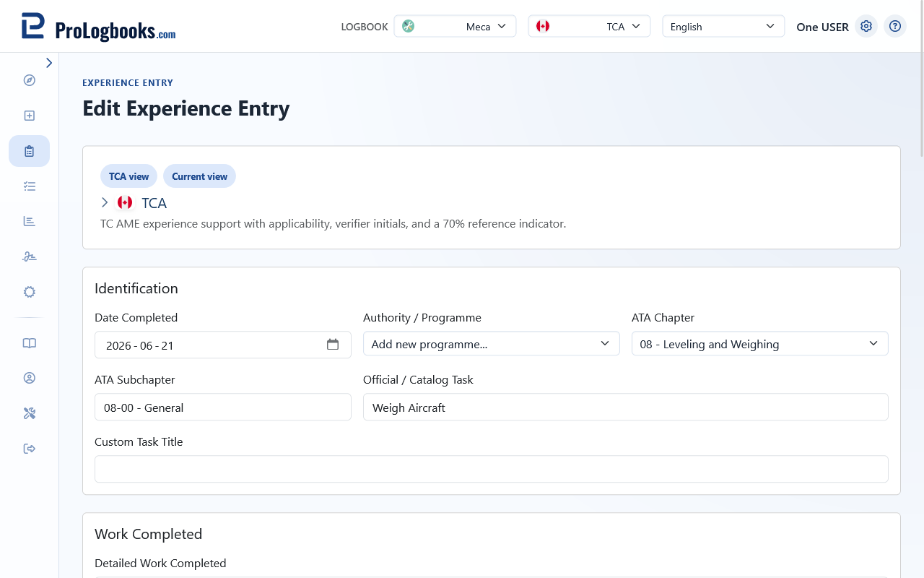Image resolution: width=924 pixels, height=578 pixels.
Task: Open the compass navigation icon in sidebar
Action: coord(30,80)
